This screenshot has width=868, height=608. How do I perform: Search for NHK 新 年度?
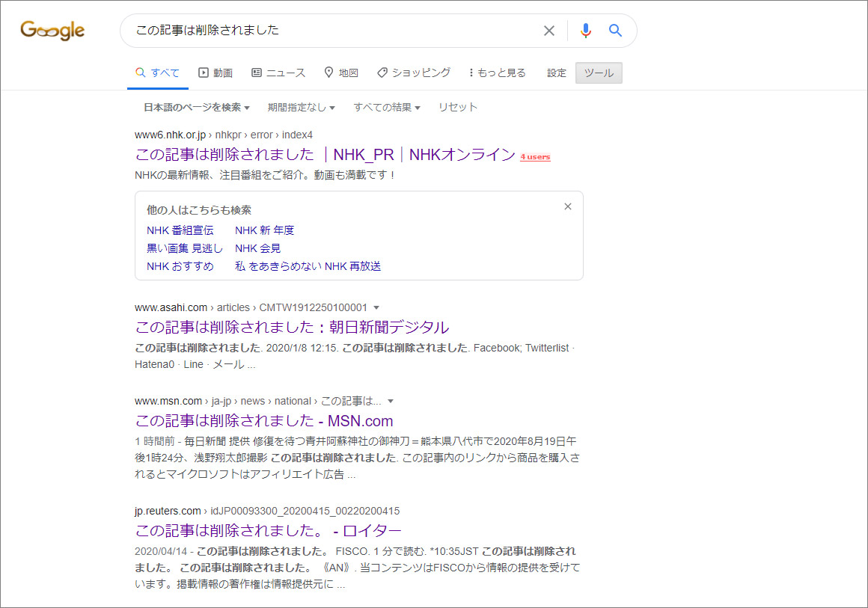(x=265, y=230)
